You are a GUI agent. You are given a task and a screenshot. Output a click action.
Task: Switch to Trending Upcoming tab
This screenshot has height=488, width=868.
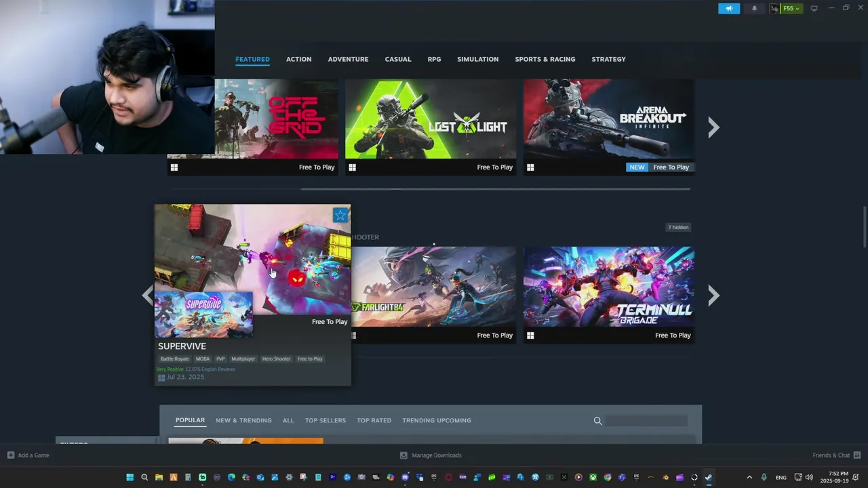(437, 420)
